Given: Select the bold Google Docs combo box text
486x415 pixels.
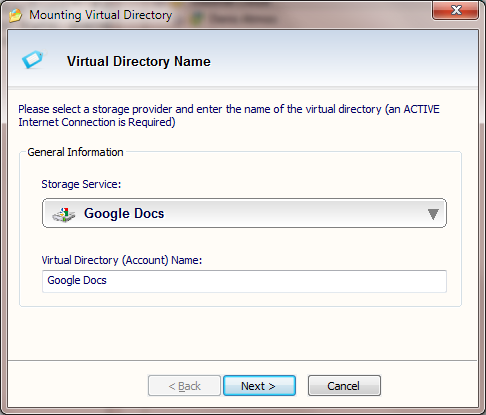Looking at the screenshot, I should click(124, 213).
